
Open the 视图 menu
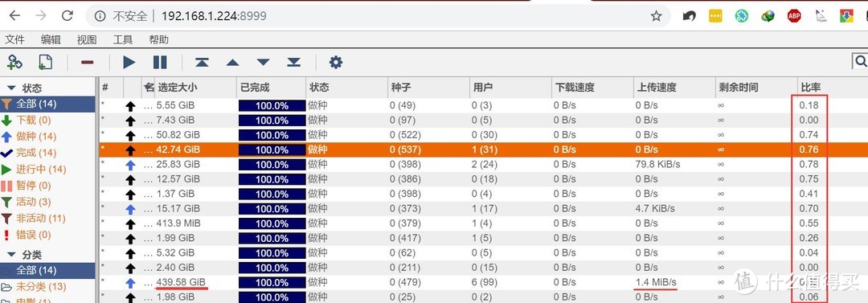pos(87,40)
